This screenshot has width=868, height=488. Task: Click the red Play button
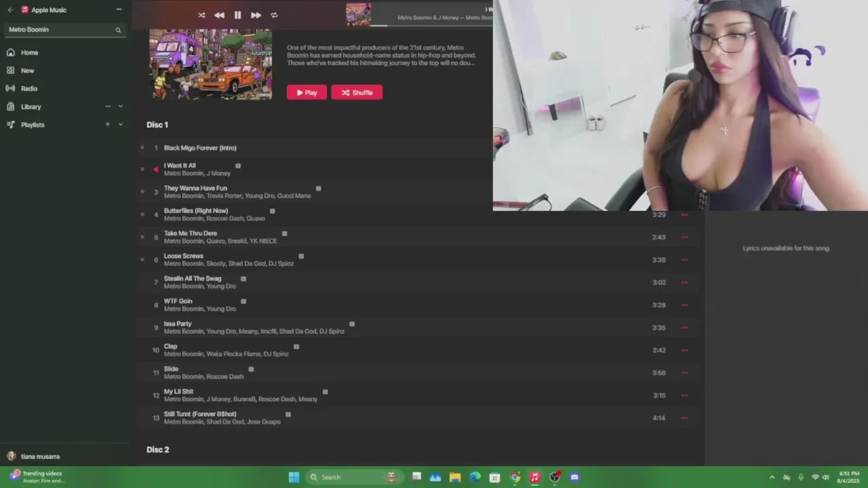pos(307,93)
